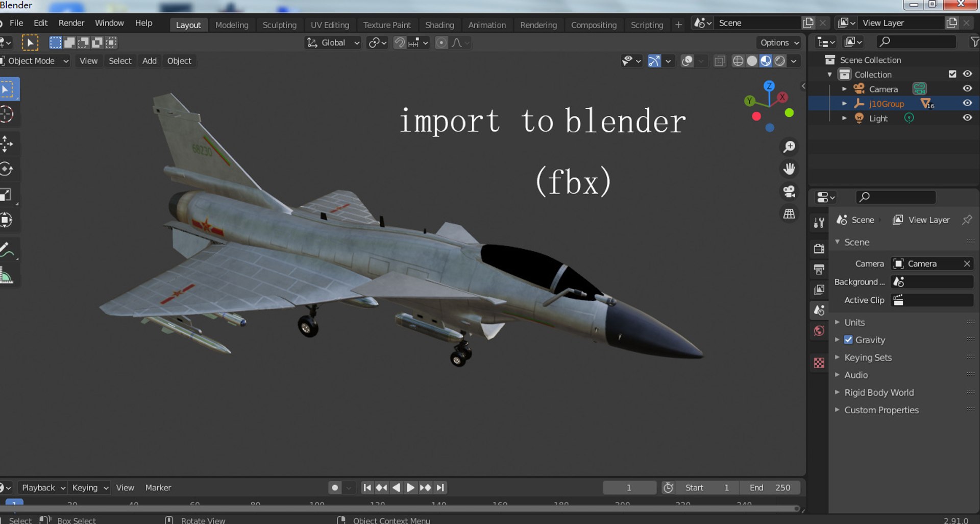Click Keying in timeline header
Screen dimensions: 980x524
click(x=90, y=488)
